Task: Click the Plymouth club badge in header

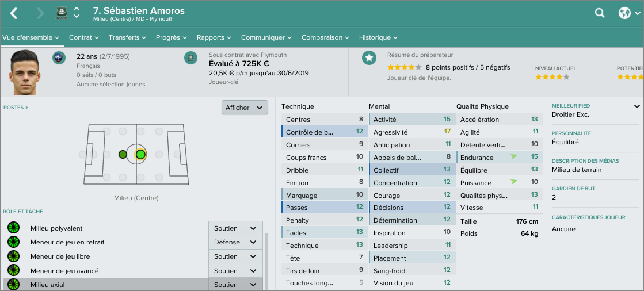Action: pyautogui.click(x=62, y=13)
